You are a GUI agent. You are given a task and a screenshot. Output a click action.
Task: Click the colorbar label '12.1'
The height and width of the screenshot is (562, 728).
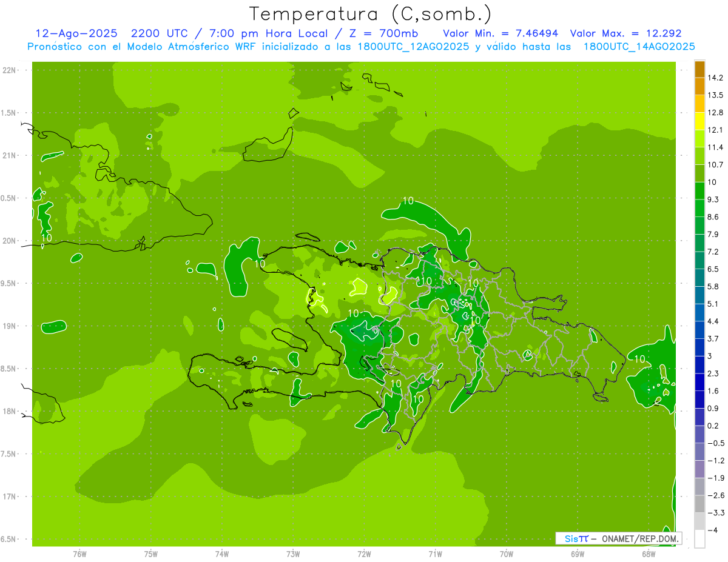pyautogui.click(x=716, y=130)
